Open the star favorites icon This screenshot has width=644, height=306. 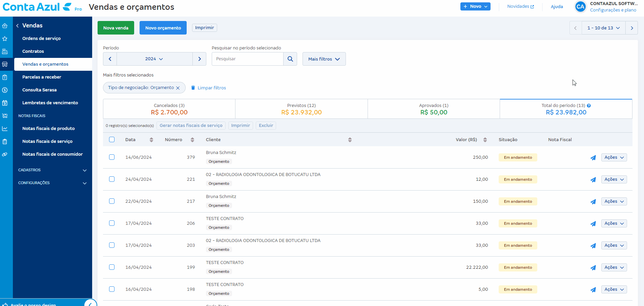5,39
